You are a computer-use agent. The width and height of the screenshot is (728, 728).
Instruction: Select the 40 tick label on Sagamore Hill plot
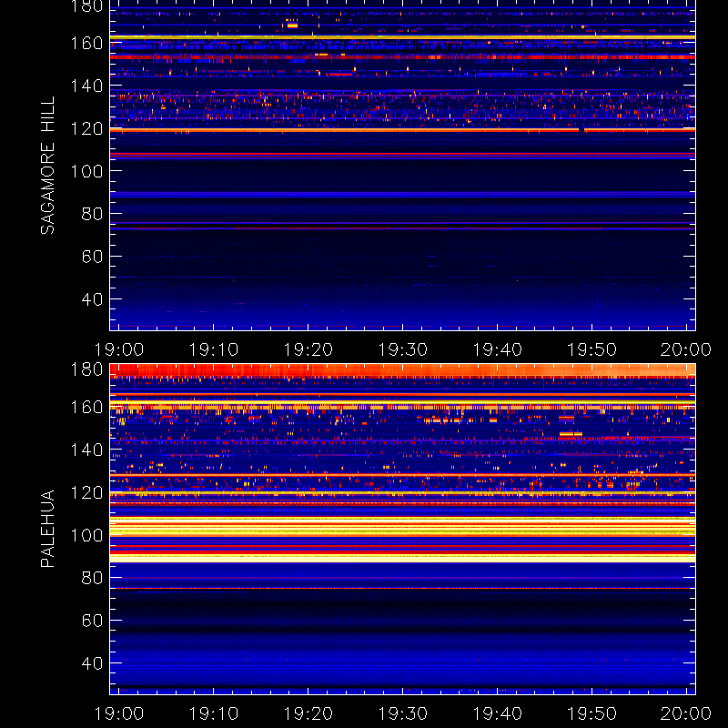pyautogui.click(x=92, y=299)
